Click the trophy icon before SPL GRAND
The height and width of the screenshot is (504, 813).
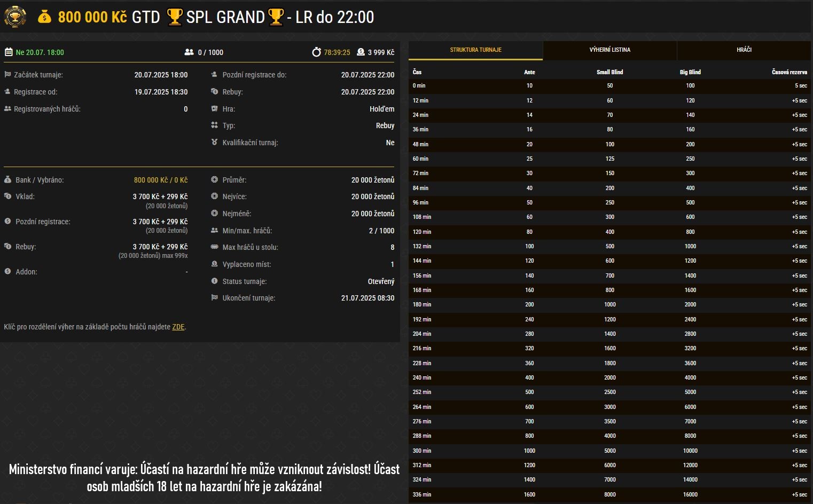click(175, 17)
